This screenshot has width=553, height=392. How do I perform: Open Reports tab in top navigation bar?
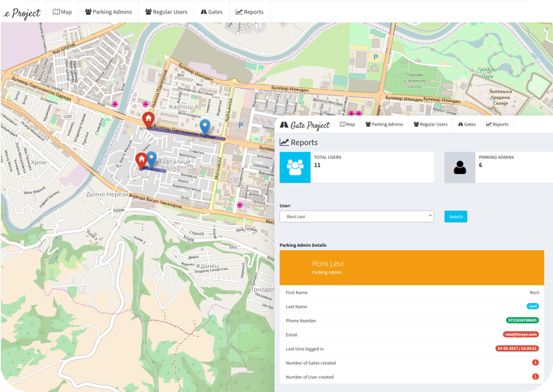click(x=249, y=12)
